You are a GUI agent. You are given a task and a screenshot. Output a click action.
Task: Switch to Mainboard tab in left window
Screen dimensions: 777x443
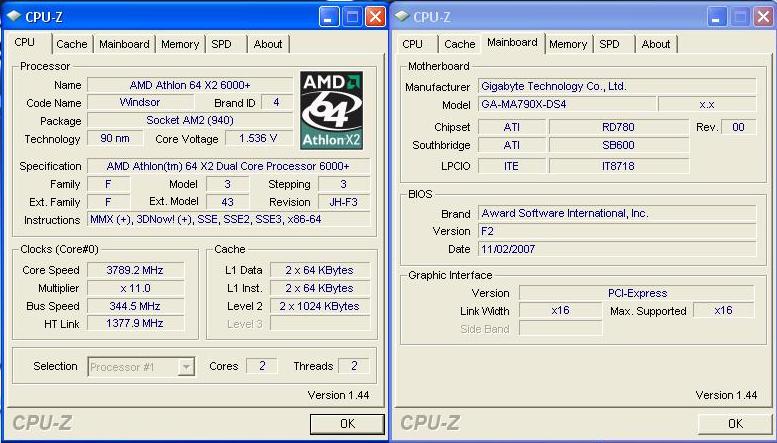click(x=124, y=44)
